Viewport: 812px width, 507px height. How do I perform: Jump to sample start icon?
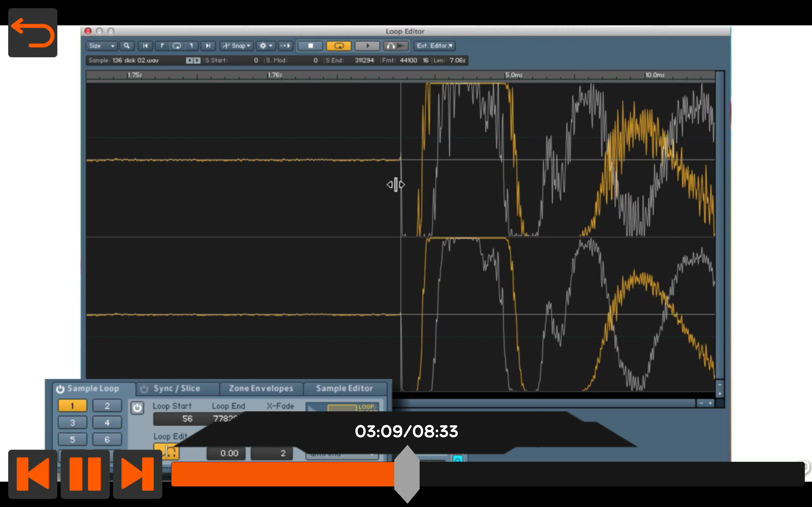coord(145,46)
